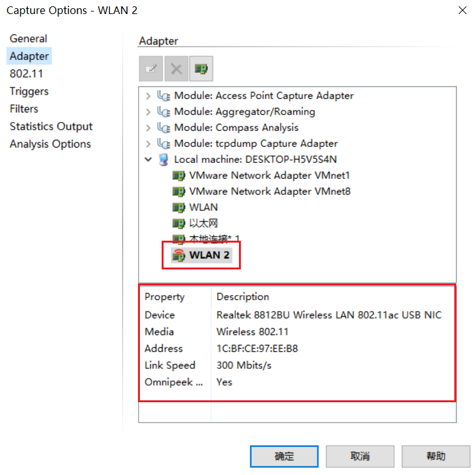The width and height of the screenshot is (476, 475).
Task: Click the 取消 (Cancel) button
Action: tap(360, 456)
